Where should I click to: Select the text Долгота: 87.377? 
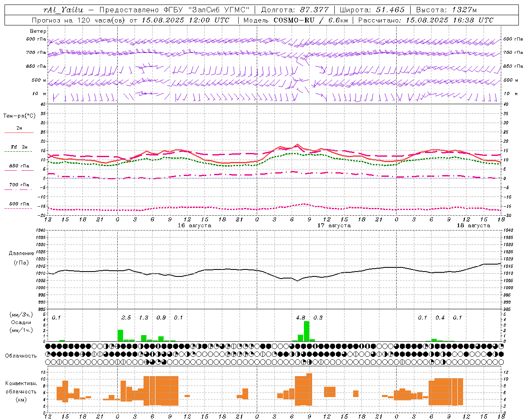pos(294,10)
